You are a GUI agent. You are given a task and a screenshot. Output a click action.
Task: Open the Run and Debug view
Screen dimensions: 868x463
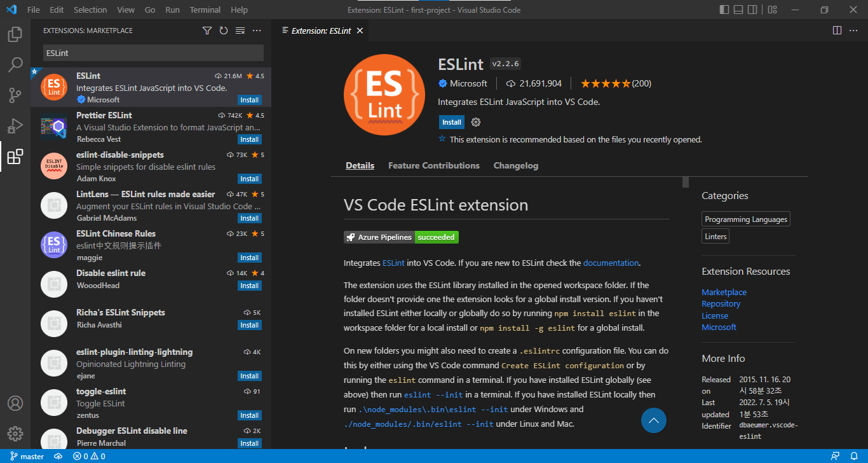tap(15, 126)
